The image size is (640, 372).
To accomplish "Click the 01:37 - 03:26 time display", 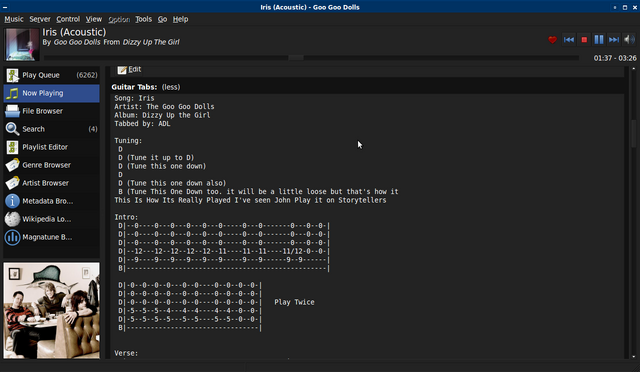I will click(x=615, y=58).
